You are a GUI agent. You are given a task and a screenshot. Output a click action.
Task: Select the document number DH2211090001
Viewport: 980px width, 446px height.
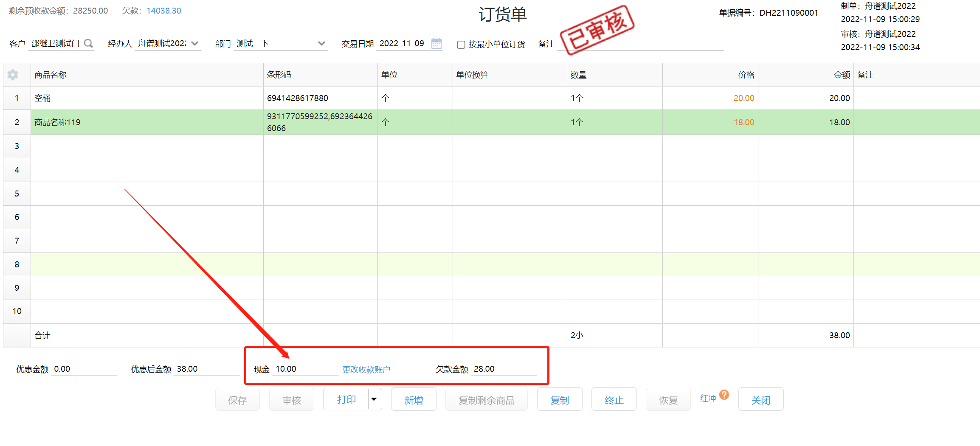click(x=789, y=13)
